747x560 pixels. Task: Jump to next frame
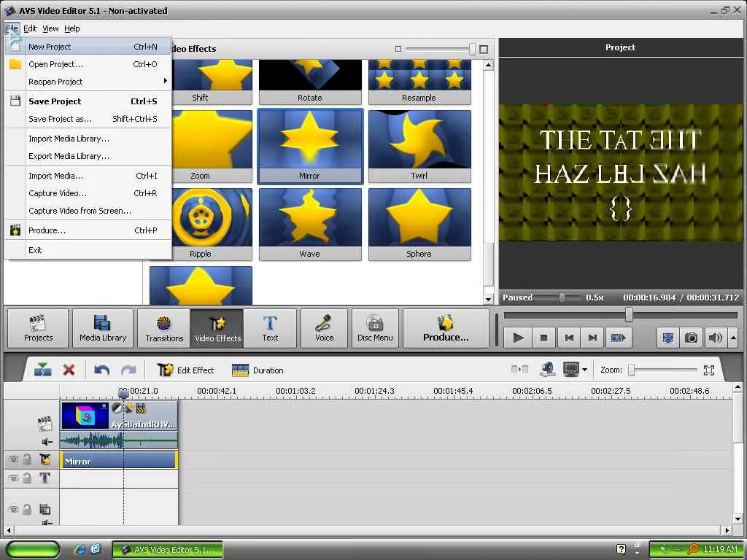click(x=592, y=338)
